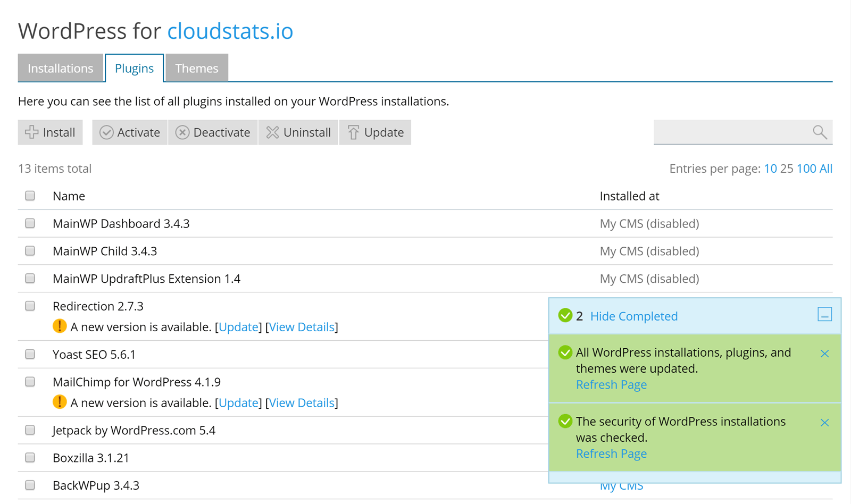Viewport: 851px width, 504px height.
Task: Open the cloudstats.io link
Action: (230, 31)
